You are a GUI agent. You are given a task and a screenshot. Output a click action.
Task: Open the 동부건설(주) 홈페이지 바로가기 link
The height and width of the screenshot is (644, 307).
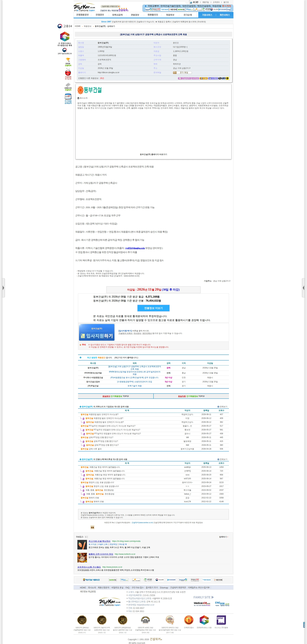click(153, 155)
